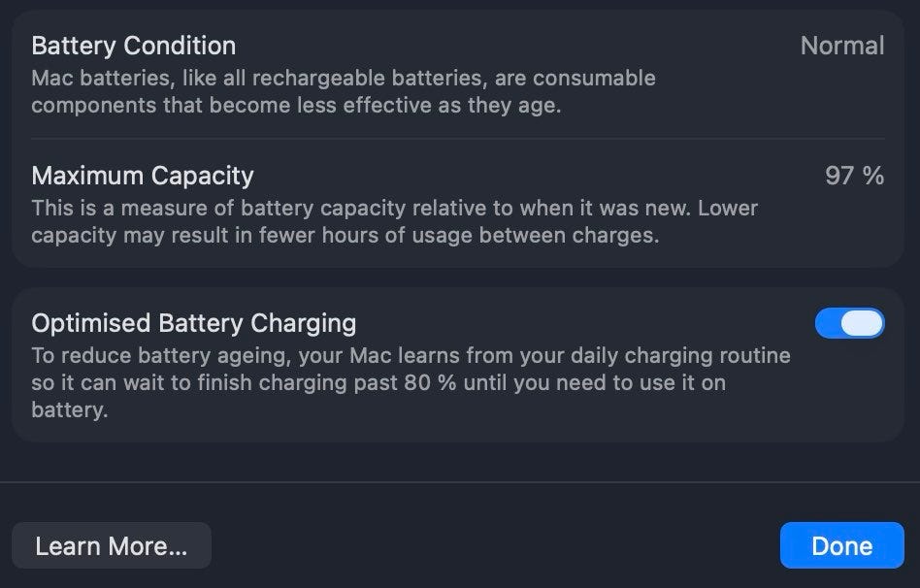Click the "To reduce battery ageing" description line
Image resolution: width=920 pixels, height=588 pixels.
tap(411, 355)
